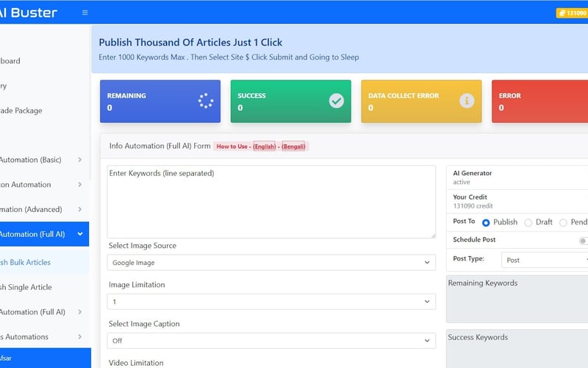Image resolution: width=588 pixels, height=368 pixels.
Task: Click the user name bar at sidebar bottom
Action: pos(46,358)
